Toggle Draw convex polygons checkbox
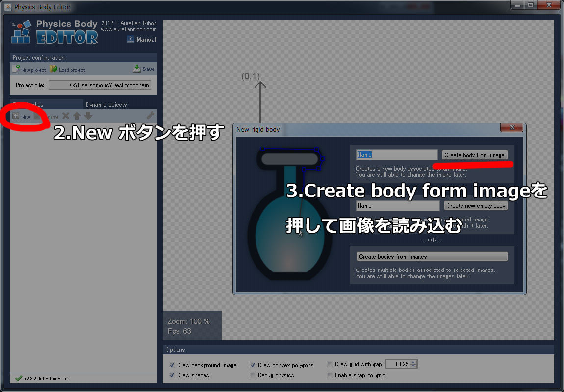The image size is (564, 392). [x=253, y=365]
